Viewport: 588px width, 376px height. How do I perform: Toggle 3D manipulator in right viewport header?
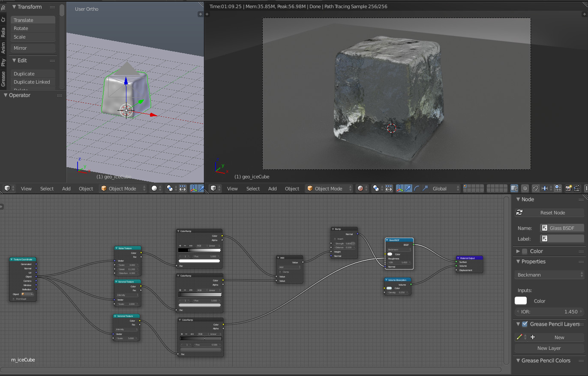[400, 189]
